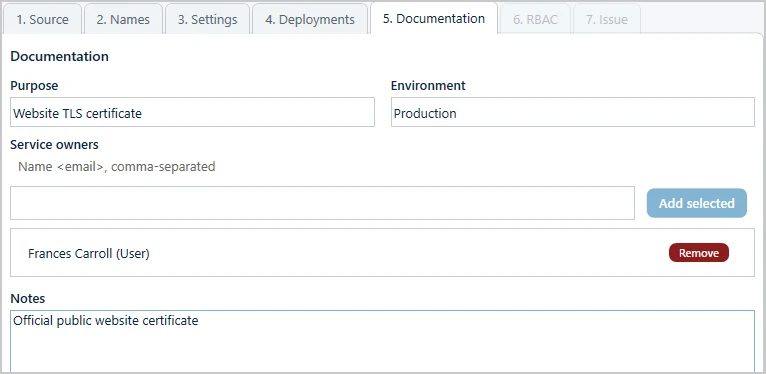Click the Add selected button
Screen dimensions: 766x374
click(697, 203)
